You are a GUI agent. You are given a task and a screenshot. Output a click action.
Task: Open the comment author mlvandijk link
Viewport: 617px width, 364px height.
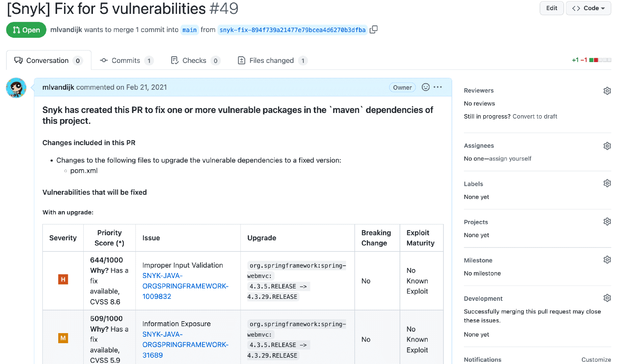[58, 87]
